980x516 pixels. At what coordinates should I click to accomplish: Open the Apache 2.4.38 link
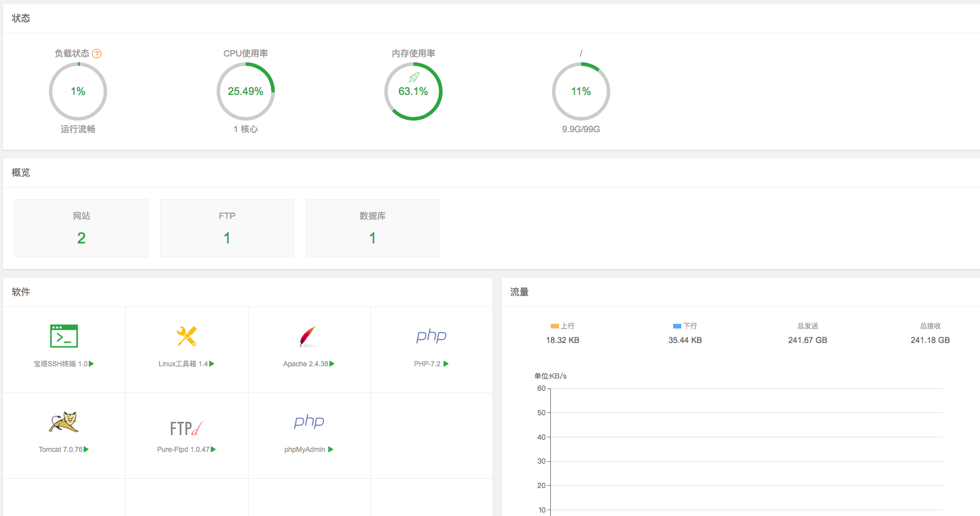(x=306, y=364)
